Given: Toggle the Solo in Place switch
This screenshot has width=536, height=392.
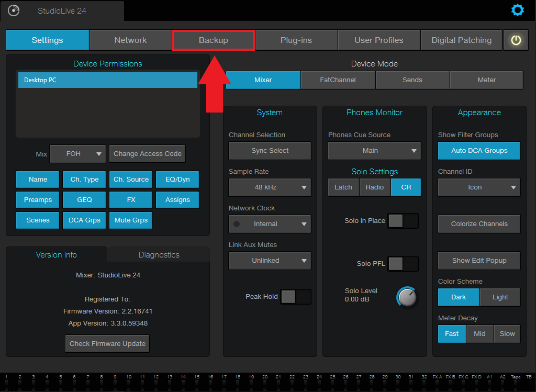Looking at the screenshot, I should point(403,221).
